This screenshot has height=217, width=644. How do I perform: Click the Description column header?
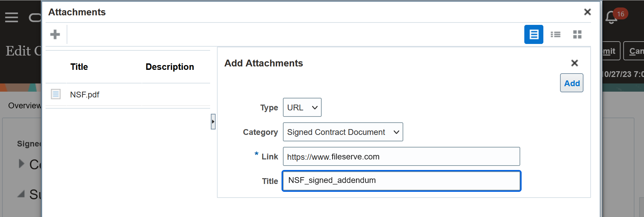(170, 67)
